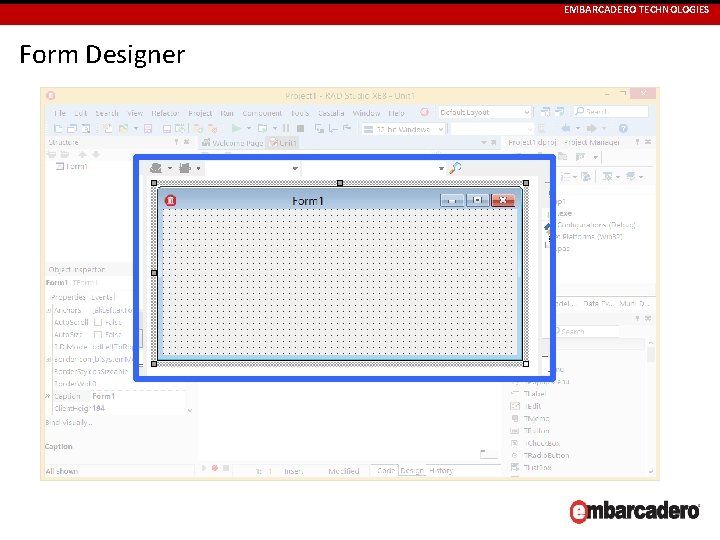Open the Tools menu
Viewport: 720px width, 540px height.
click(299, 113)
